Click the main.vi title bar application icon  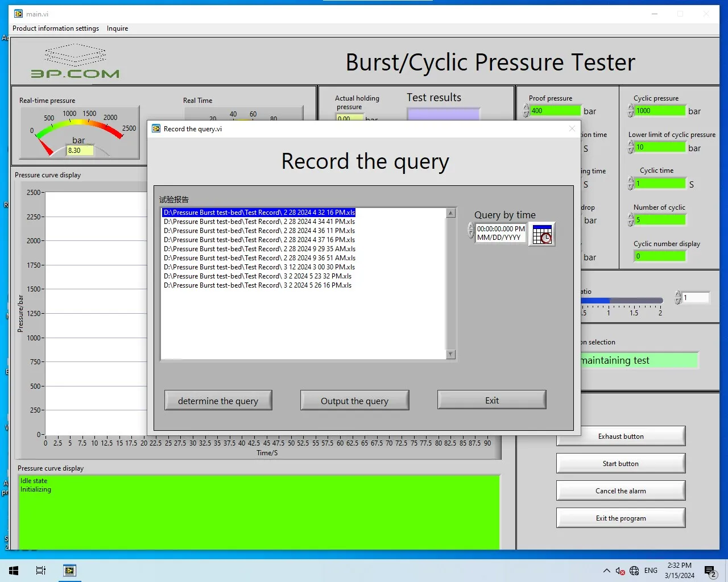point(19,14)
